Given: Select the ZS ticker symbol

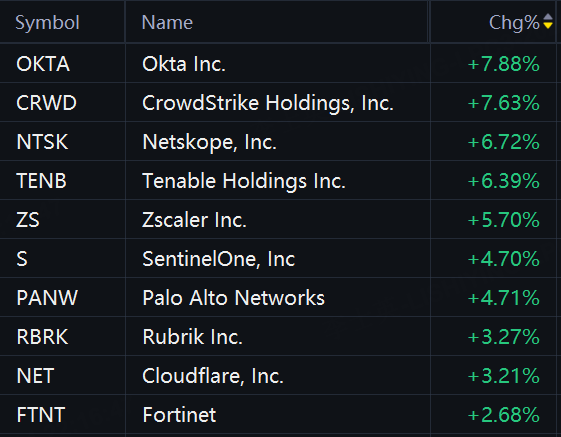Looking at the screenshot, I should pyautogui.click(x=28, y=220).
